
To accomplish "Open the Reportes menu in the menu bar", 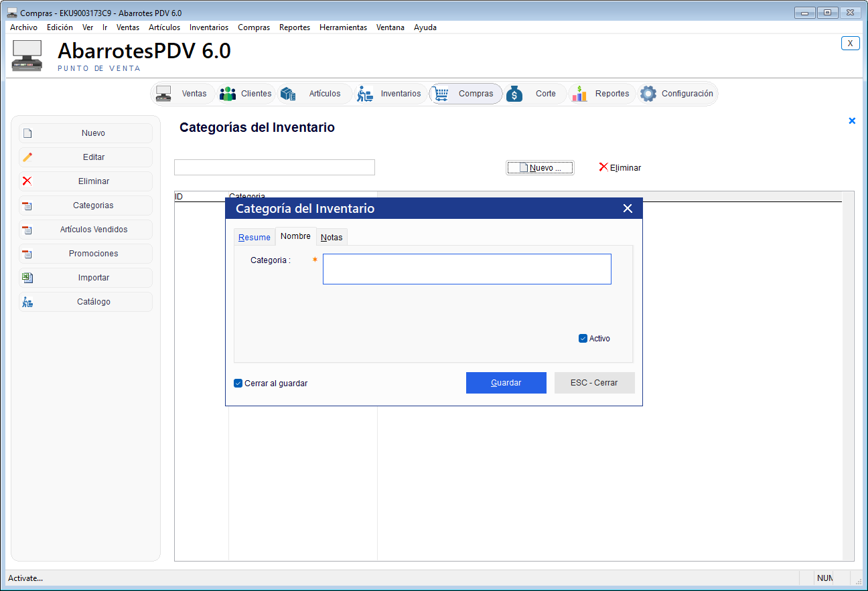I will click(295, 27).
